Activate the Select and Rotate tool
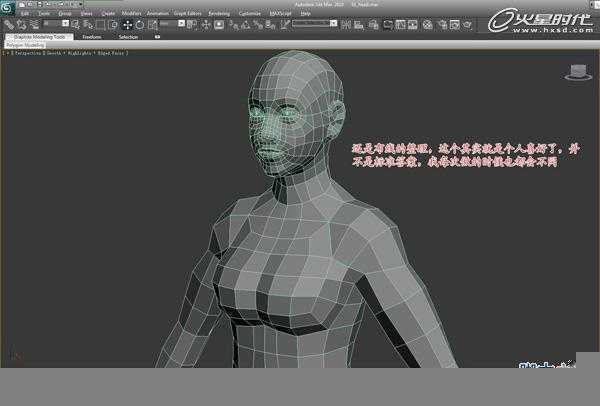 point(140,25)
